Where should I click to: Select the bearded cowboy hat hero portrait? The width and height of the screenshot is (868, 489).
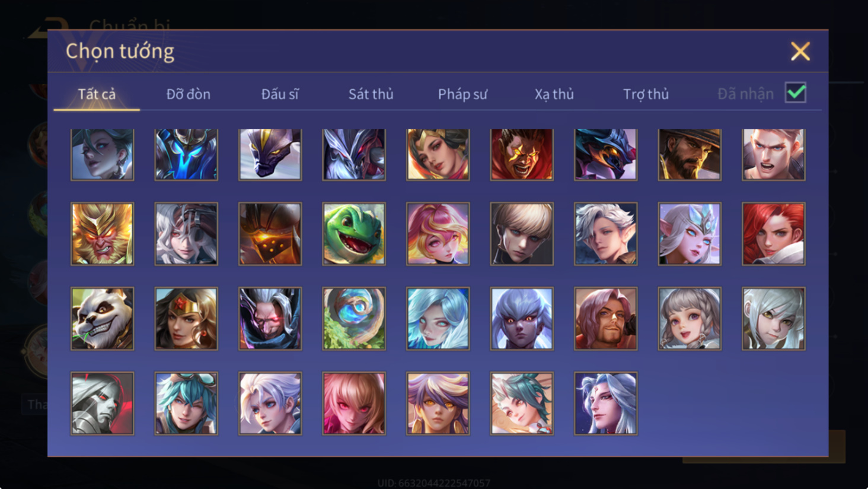(x=690, y=154)
